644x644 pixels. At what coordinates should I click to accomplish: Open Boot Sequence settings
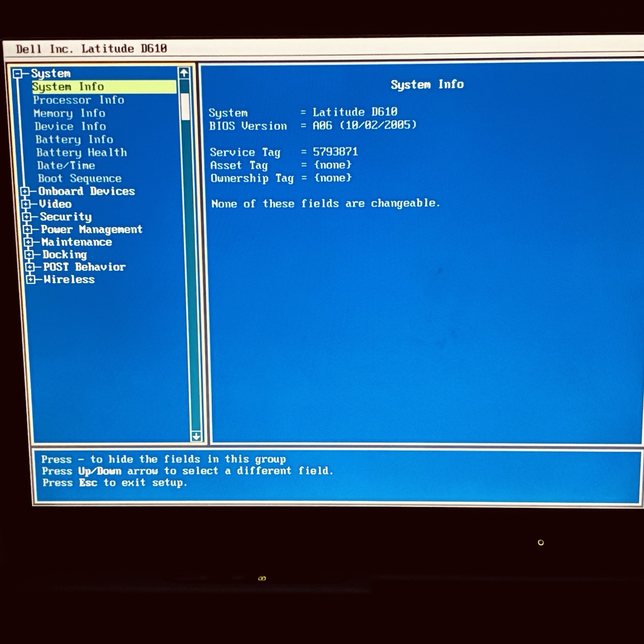[x=80, y=178]
